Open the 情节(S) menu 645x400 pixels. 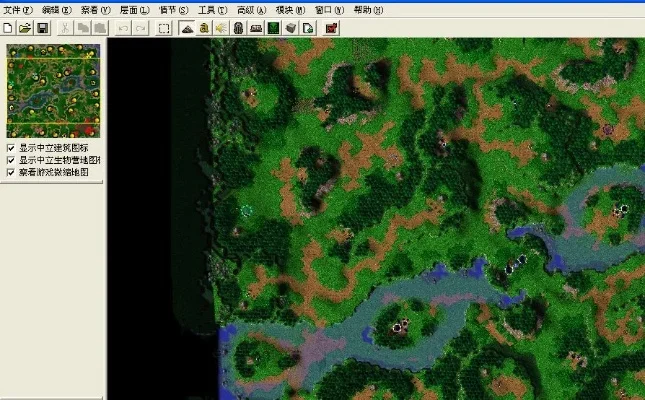pos(174,10)
